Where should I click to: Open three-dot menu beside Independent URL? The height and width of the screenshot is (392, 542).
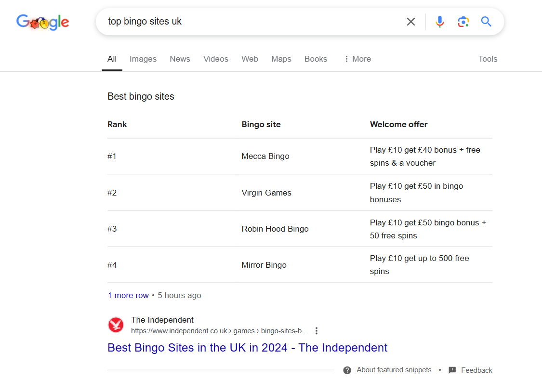(x=316, y=331)
